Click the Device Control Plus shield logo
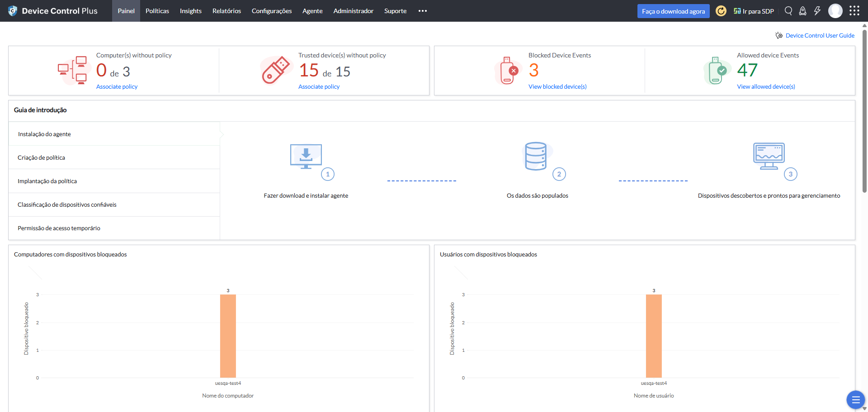868x412 pixels. click(13, 11)
